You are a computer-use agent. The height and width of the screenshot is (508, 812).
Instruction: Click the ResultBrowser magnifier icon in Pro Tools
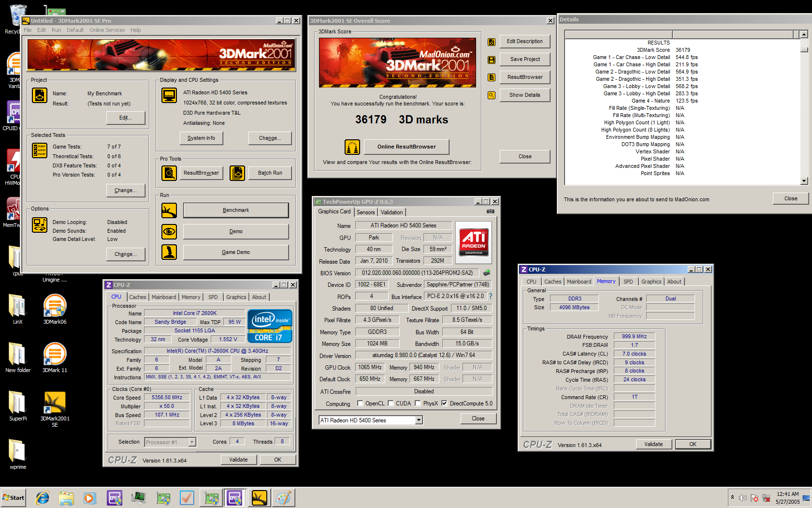(169, 173)
